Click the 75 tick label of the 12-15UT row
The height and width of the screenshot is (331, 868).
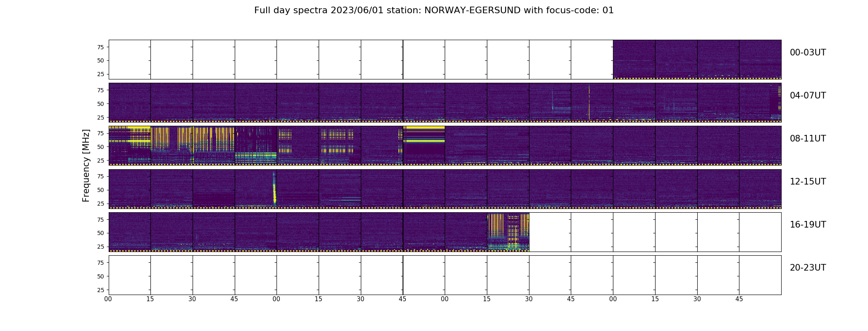[x=100, y=176]
